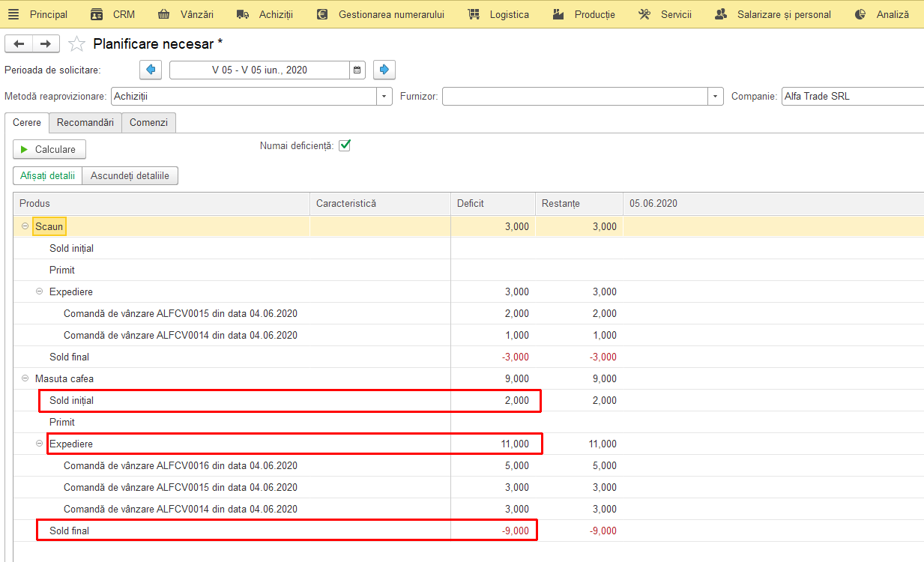Open the Furnizor dropdown arrow
Screen dimensions: 924x562
point(716,97)
